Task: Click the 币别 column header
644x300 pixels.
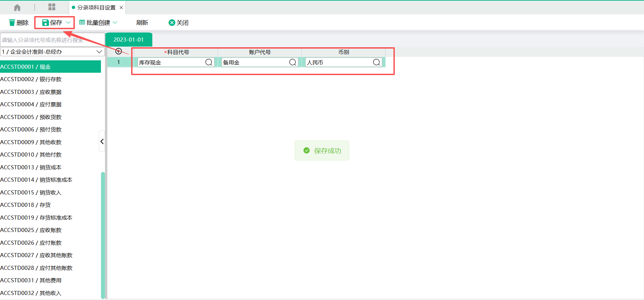Action: pos(344,52)
